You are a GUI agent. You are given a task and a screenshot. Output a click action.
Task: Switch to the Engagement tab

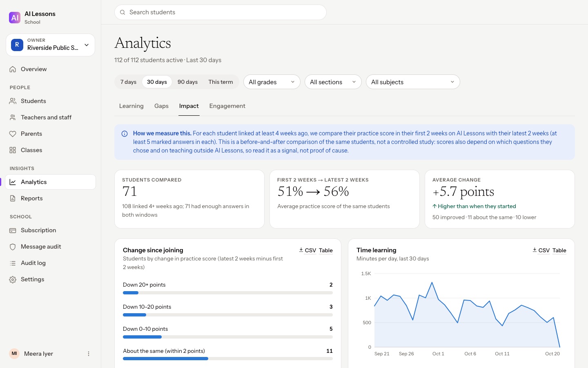click(x=227, y=106)
